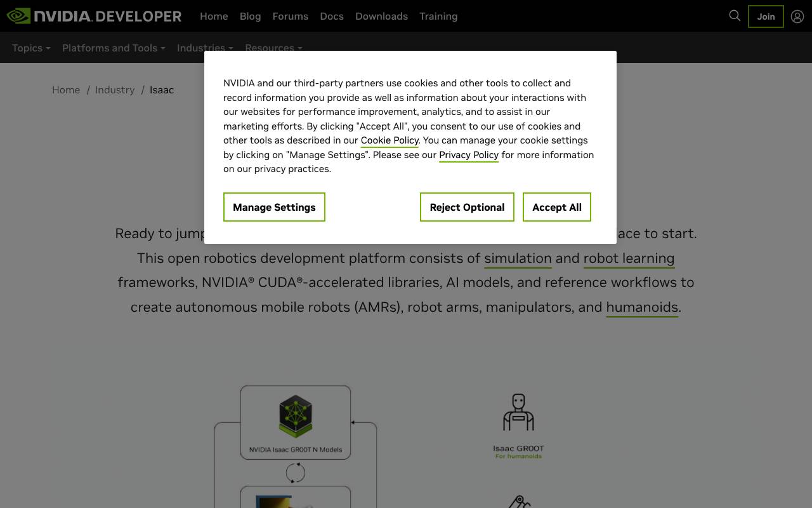Follow the simulation link
This screenshot has width=812, height=508.
[x=518, y=258]
